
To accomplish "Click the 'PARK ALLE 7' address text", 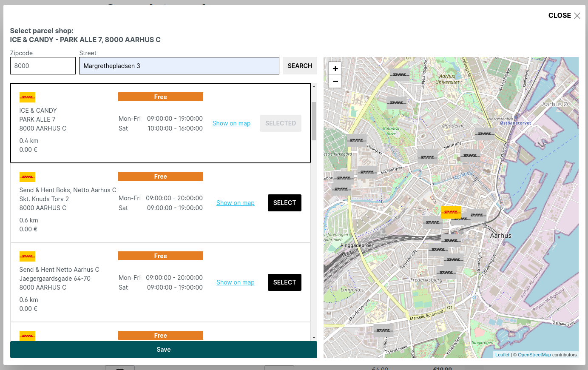I will click(37, 120).
